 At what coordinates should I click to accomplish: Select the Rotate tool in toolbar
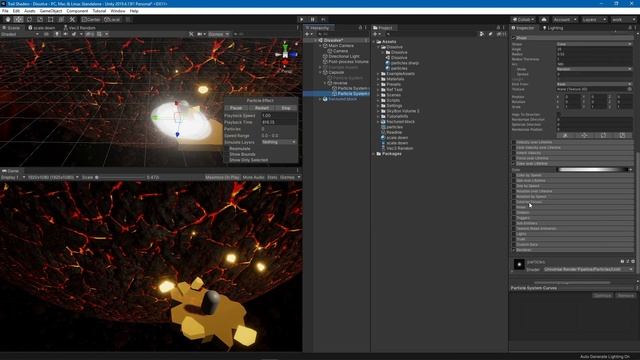29,19
